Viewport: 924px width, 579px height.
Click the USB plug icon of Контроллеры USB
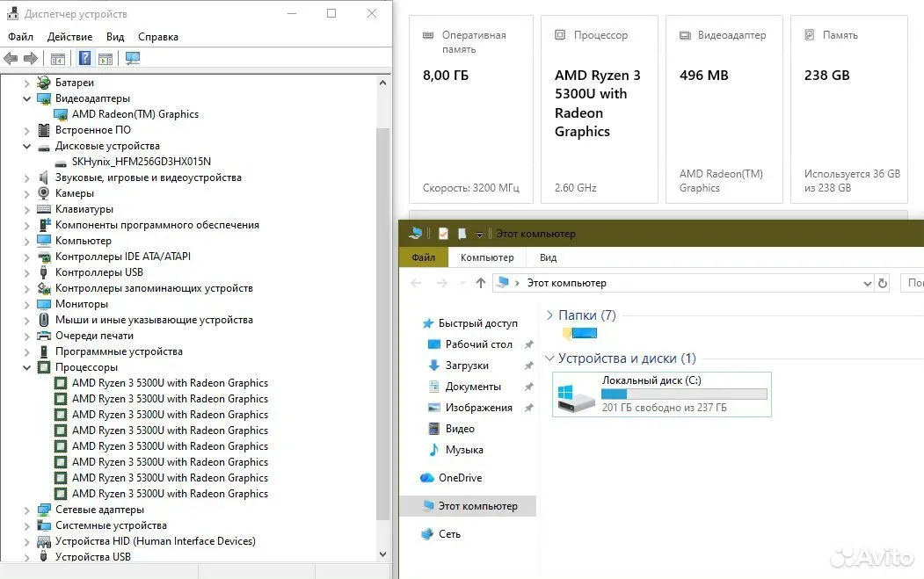point(44,272)
